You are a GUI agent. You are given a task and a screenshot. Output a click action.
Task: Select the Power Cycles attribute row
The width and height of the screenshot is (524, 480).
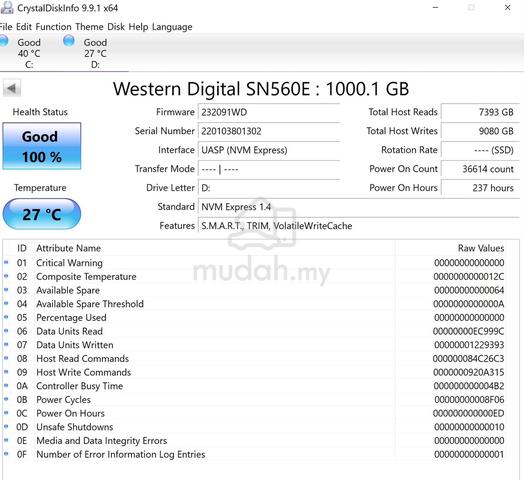pos(254,400)
